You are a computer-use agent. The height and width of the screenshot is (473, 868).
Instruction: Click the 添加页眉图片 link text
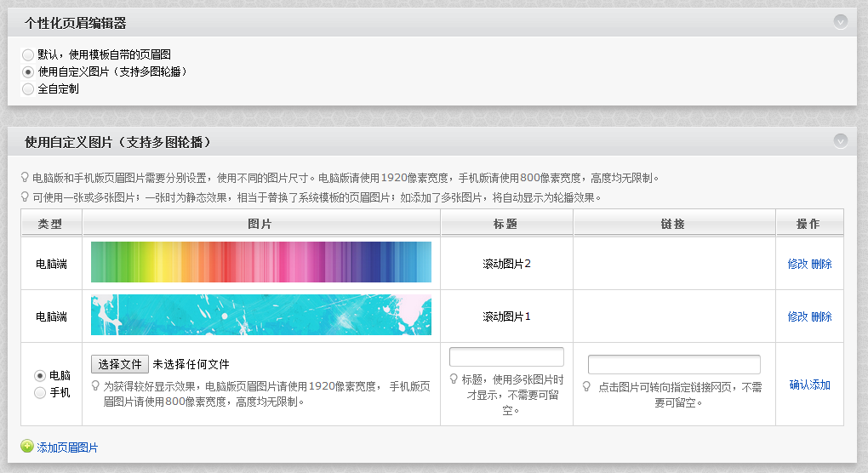point(67,447)
